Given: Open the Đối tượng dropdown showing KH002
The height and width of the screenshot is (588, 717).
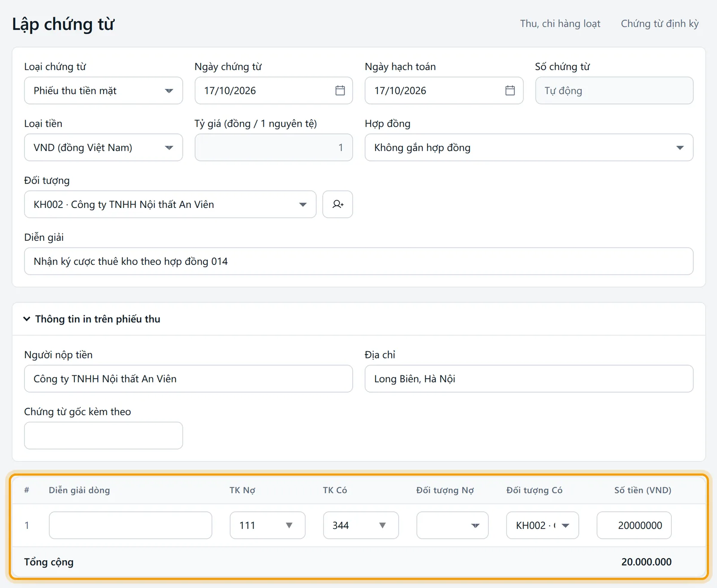Looking at the screenshot, I should click(170, 204).
